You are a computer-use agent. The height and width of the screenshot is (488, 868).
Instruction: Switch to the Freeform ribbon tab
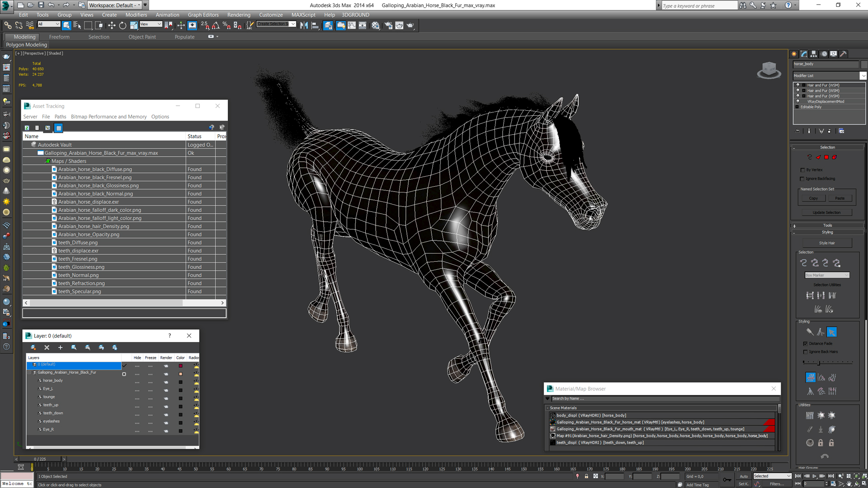point(59,37)
